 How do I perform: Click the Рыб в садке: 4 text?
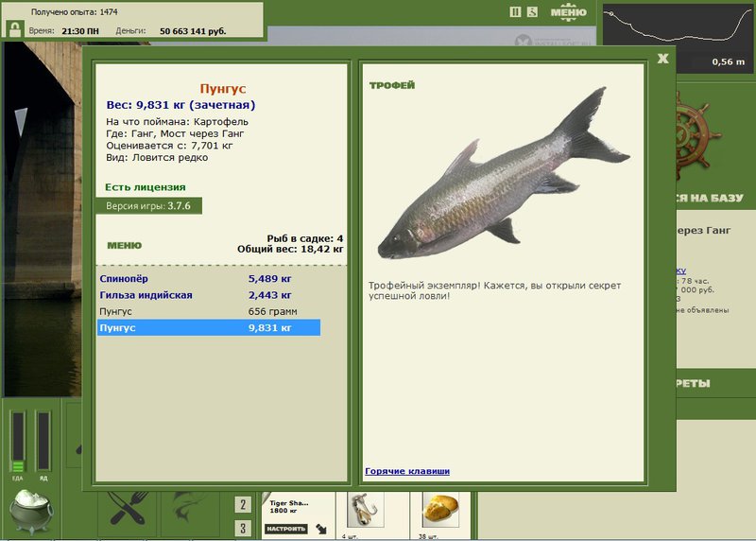tap(305, 238)
